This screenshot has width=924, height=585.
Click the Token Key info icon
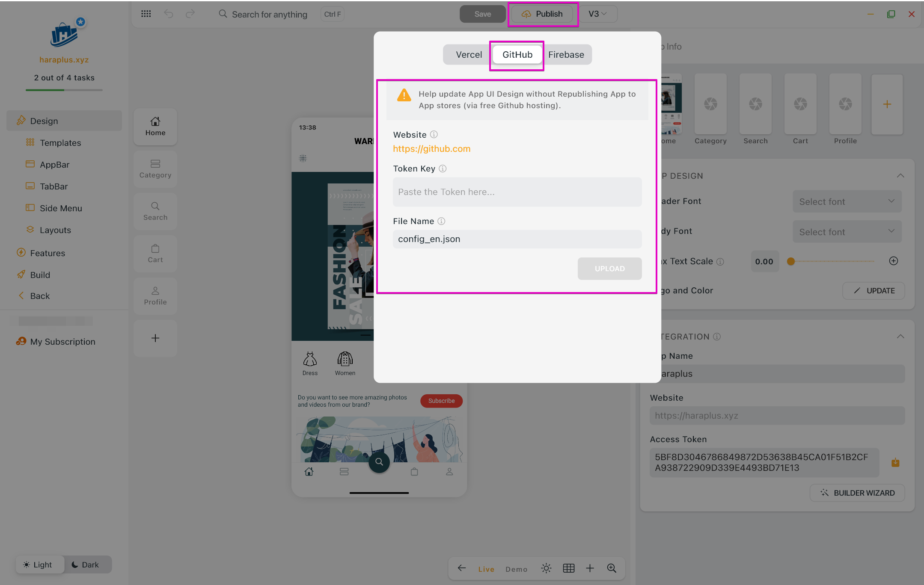[x=443, y=168]
